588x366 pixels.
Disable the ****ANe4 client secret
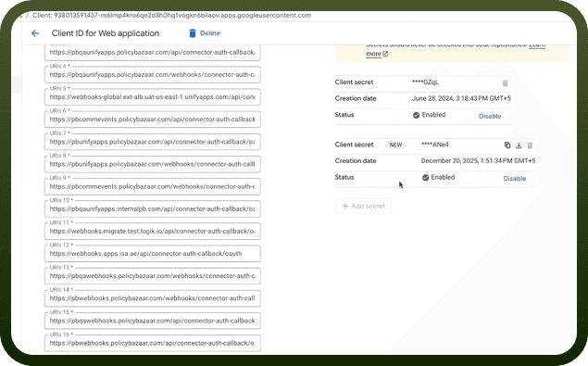click(515, 178)
